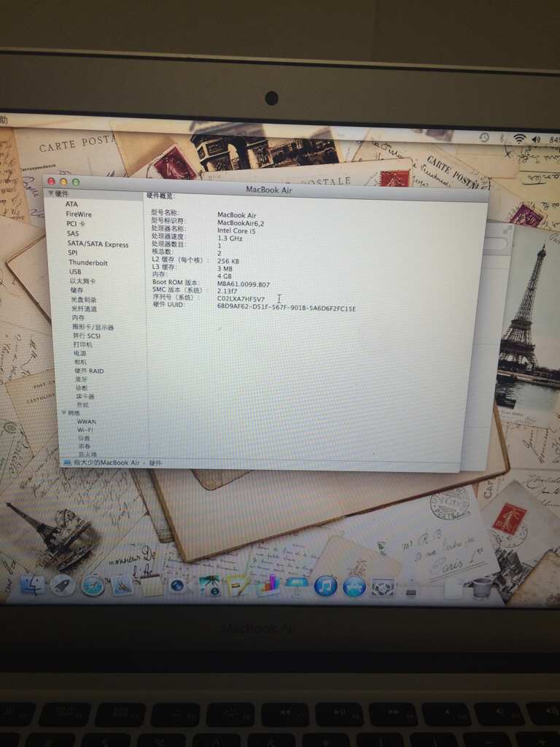Click serial number value C02LXA7HF5V7

241,298
